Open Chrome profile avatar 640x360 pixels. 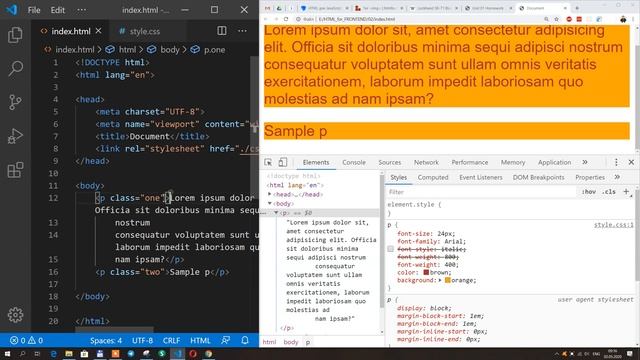[623, 19]
